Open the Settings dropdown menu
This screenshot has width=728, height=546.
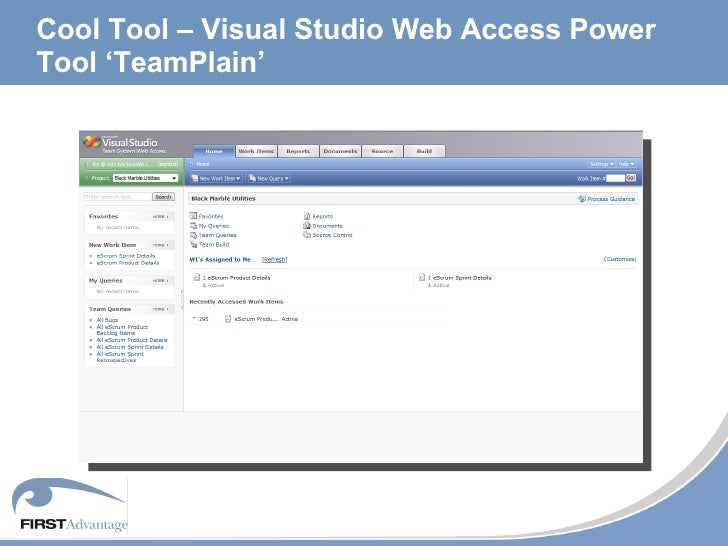[601, 164]
